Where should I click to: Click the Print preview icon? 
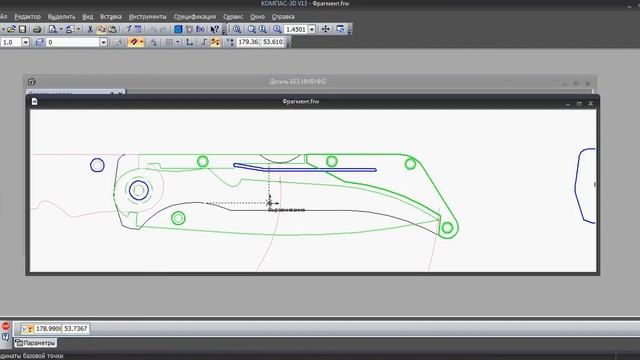[x=52, y=29]
